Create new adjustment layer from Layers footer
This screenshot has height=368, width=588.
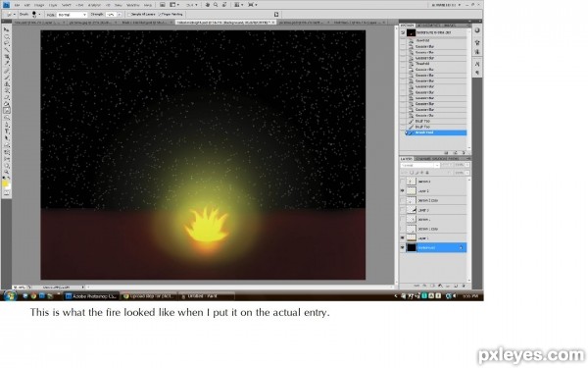tap(440, 287)
